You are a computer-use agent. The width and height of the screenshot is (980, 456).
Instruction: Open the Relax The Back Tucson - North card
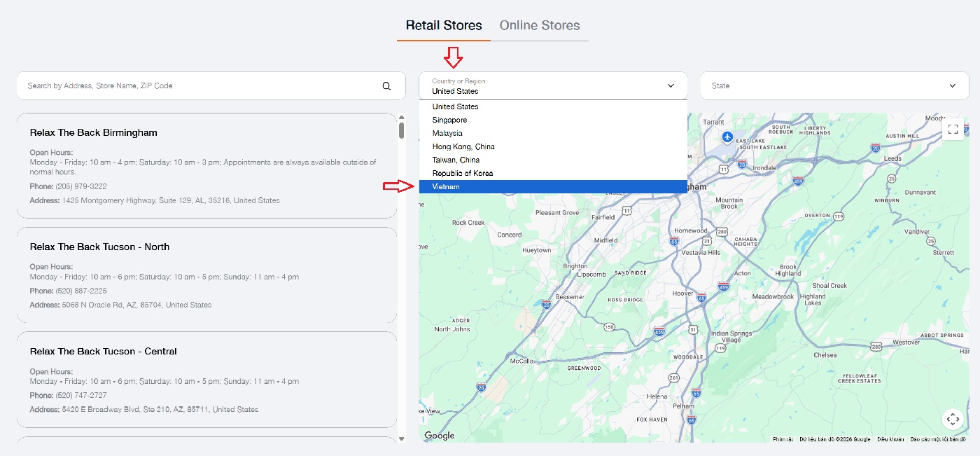(x=206, y=275)
